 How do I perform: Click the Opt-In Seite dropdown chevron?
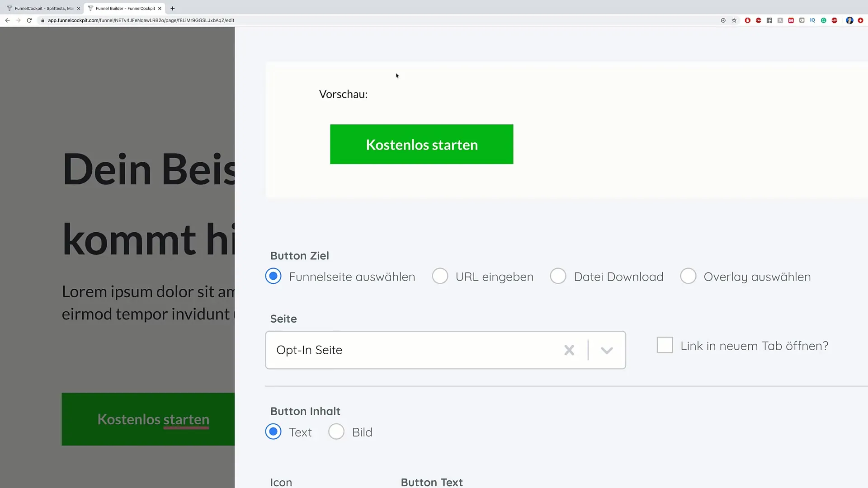(x=608, y=350)
